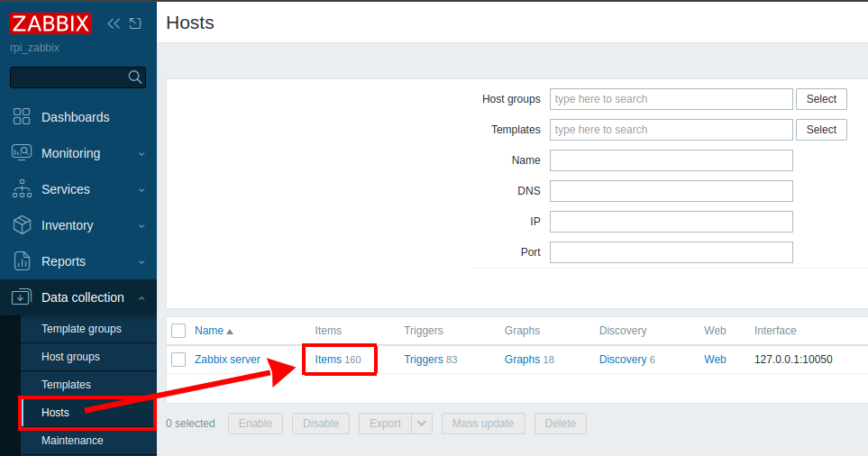The image size is (868, 456).
Task: Open the Items 160 link
Action: (x=328, y=360)
